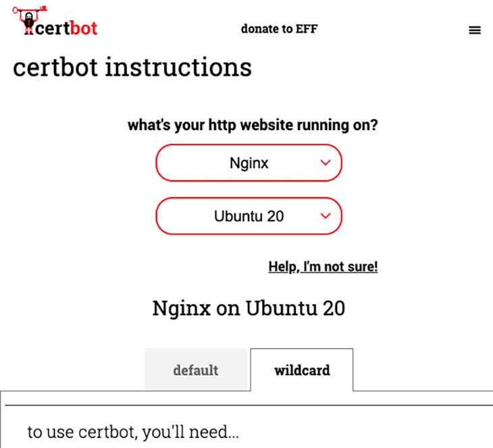Click the red 'bot' part of logo

83,28
